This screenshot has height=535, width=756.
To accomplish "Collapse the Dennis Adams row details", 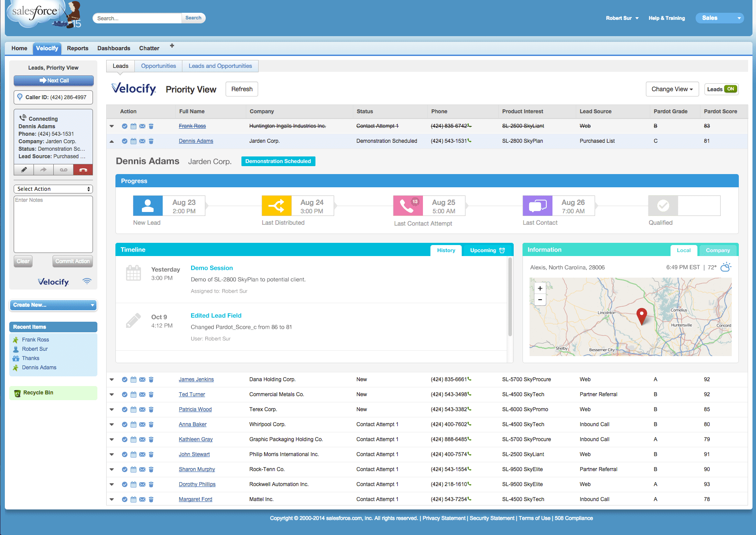I will tap(111, 141).
